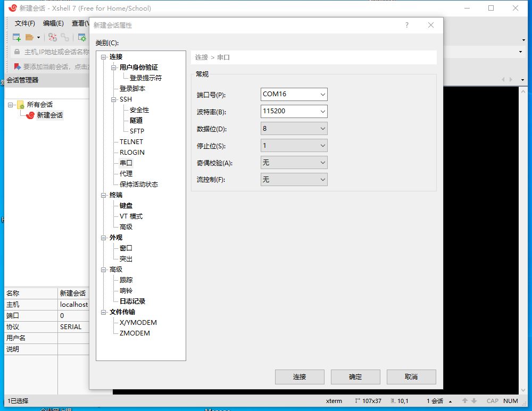Screen dimensions: 532x411
Task: Open the 编辑(E) menu
Action: click(x=53, y=23)
